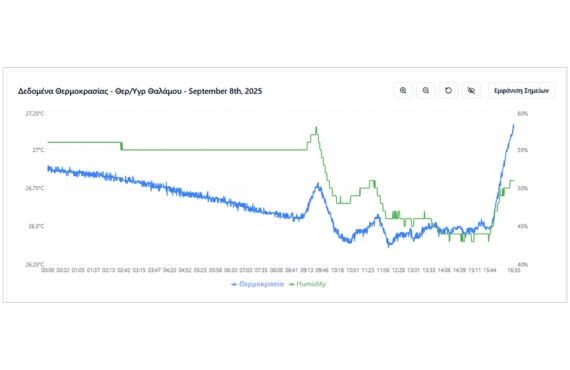The height and width of the screenshot is (370, 570).
Task: Click the green Humidity legend marker
Action: [x=292, y=284]
